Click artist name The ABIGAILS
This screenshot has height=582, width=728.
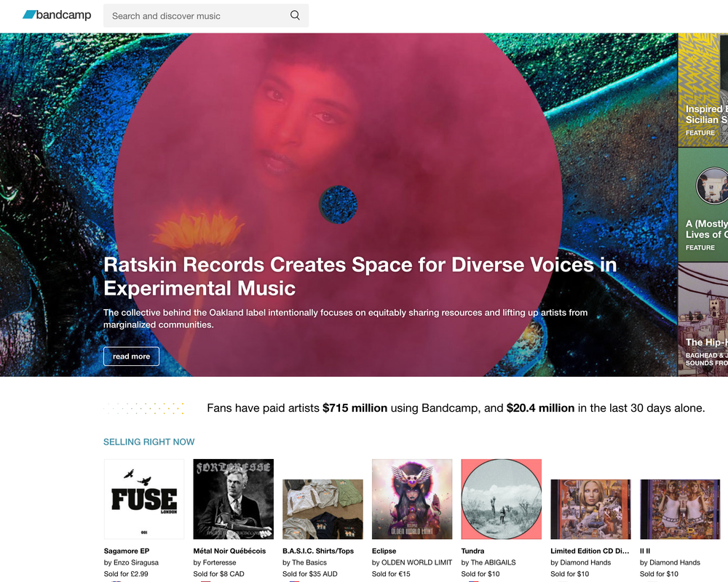pyautogui.click(x=493, y=562)
